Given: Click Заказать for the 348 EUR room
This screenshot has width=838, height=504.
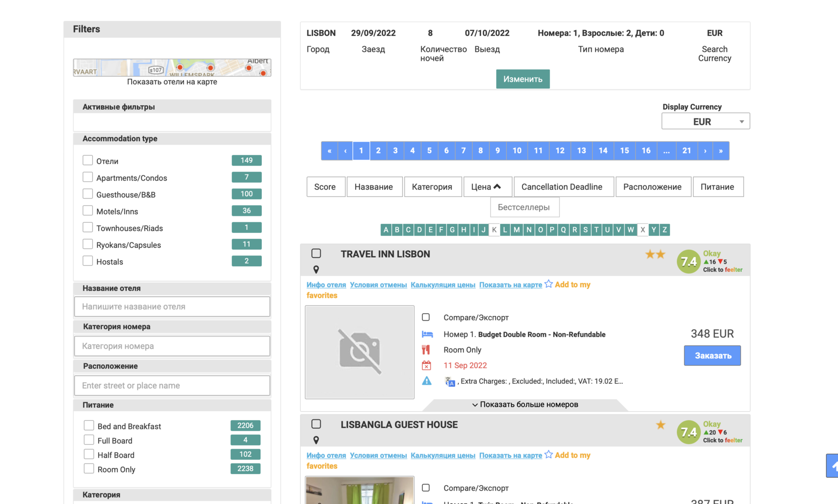Looking at the screenshot, I should (712, 355).
